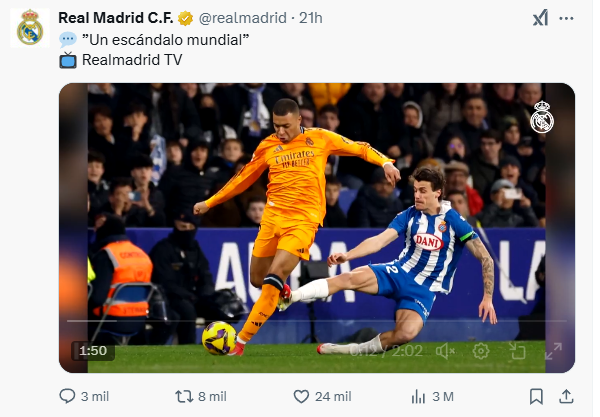Bookmark this post

coord(536,396)
